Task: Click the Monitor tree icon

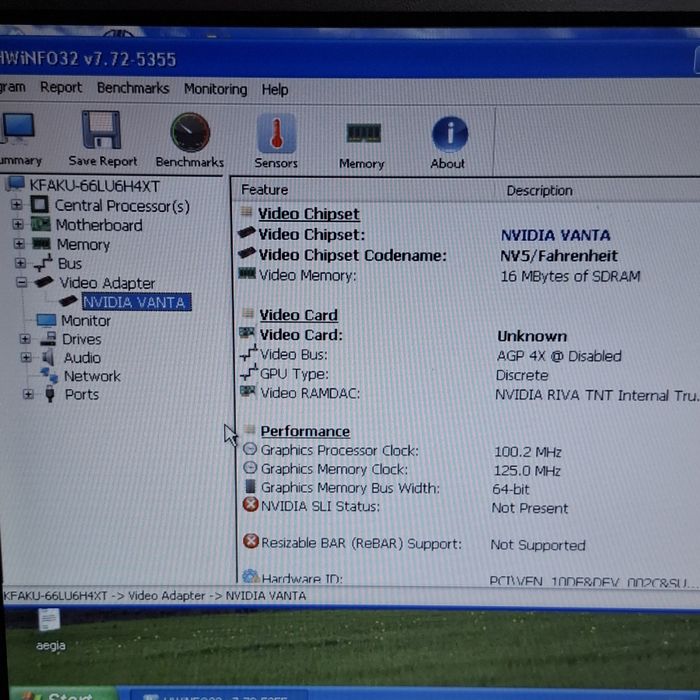Action: click(46, 320)
